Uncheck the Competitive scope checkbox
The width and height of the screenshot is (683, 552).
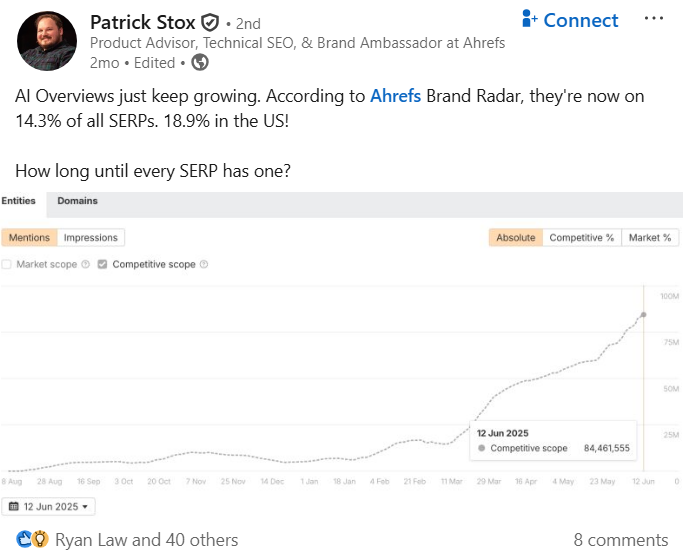[102, 264]
